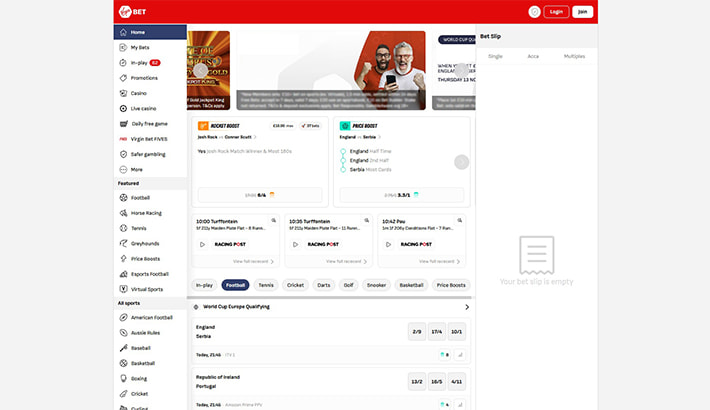Select the In-play filter chip
The image size is (710, 410).
(x=204, y=285)
